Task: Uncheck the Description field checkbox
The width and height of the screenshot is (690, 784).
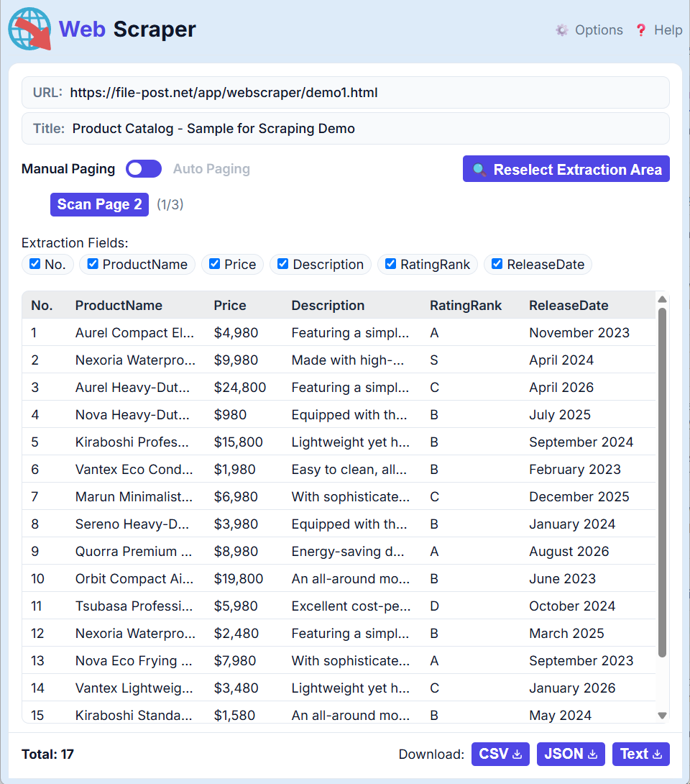Action: coord(282,263)
